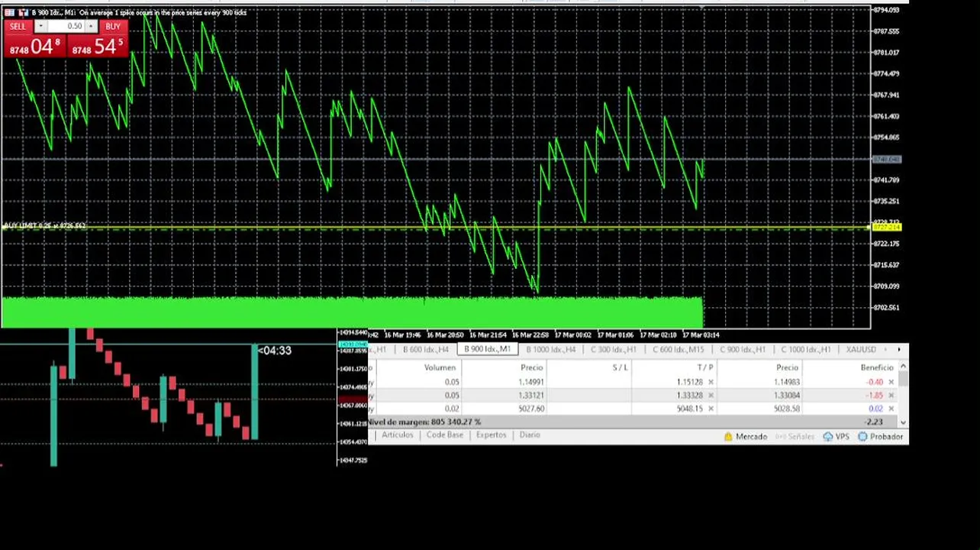This screenshot has width=980, height=550.
Task: Open the Señales shortcut
Action: coord(795,437)
